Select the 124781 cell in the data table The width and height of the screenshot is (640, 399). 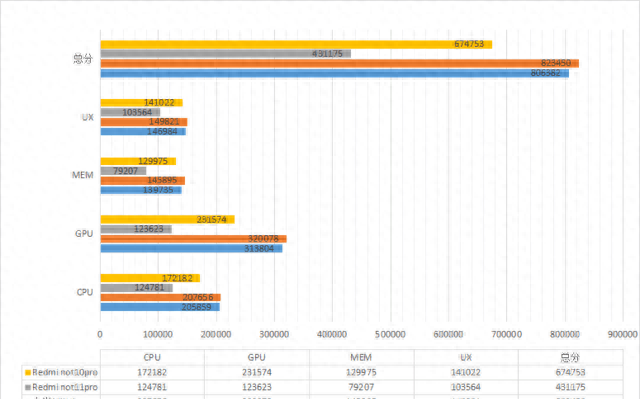pos(152,387)
